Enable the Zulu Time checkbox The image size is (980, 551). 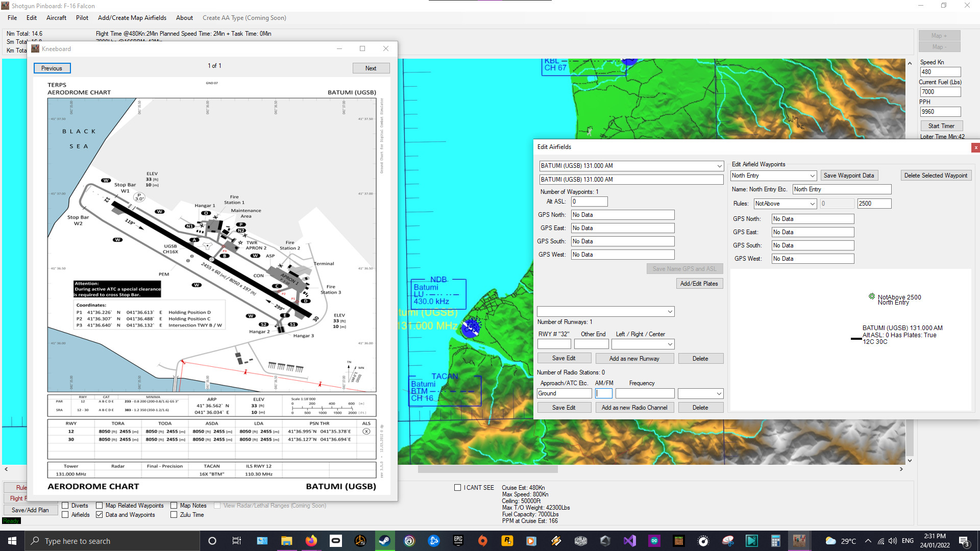click(x=174, y=515)
